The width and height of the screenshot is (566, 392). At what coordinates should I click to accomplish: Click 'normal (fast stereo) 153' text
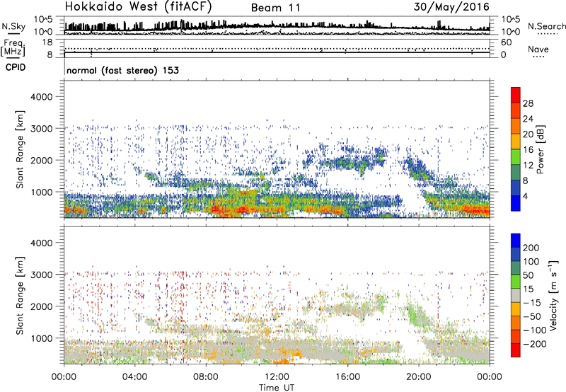coord(122,70)
